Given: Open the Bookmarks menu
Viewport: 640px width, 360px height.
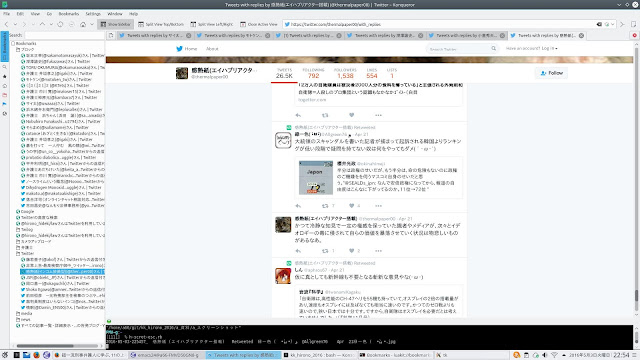Looking at the screenshot, I should pos(69,14).
